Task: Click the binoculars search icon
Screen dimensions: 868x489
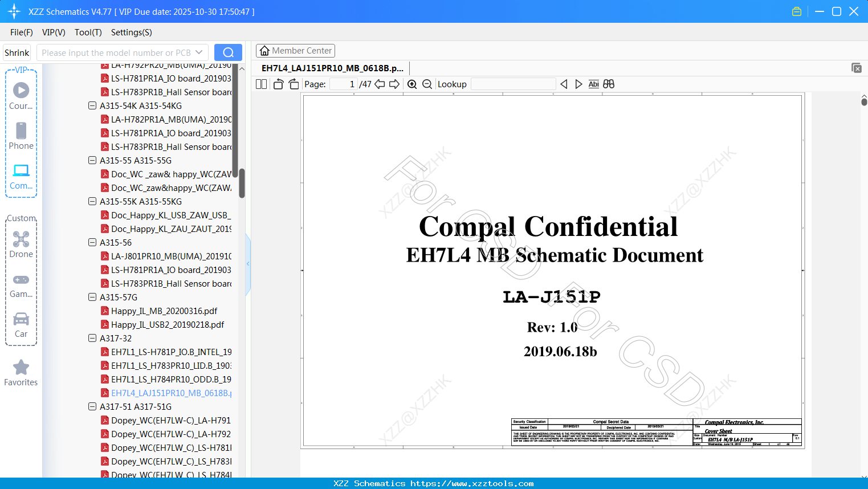Action: tap(609, 84)
